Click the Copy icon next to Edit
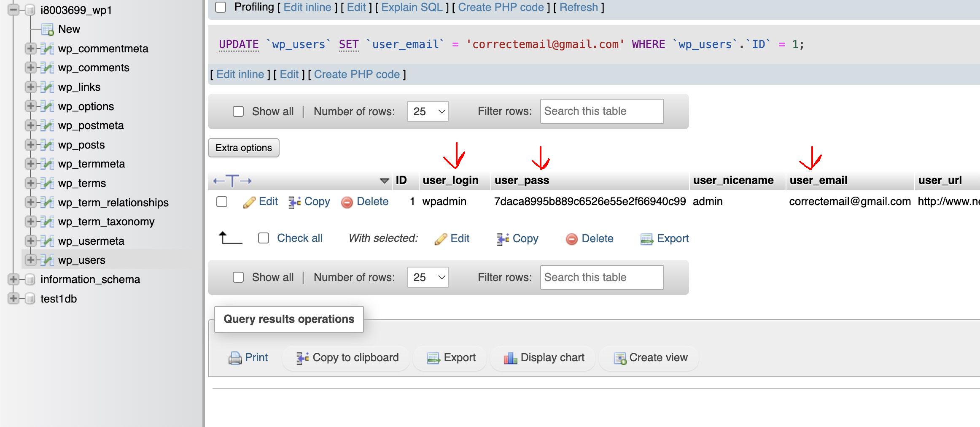The width and height of the screenshot is (980, 427). click(x=295, y=201)
